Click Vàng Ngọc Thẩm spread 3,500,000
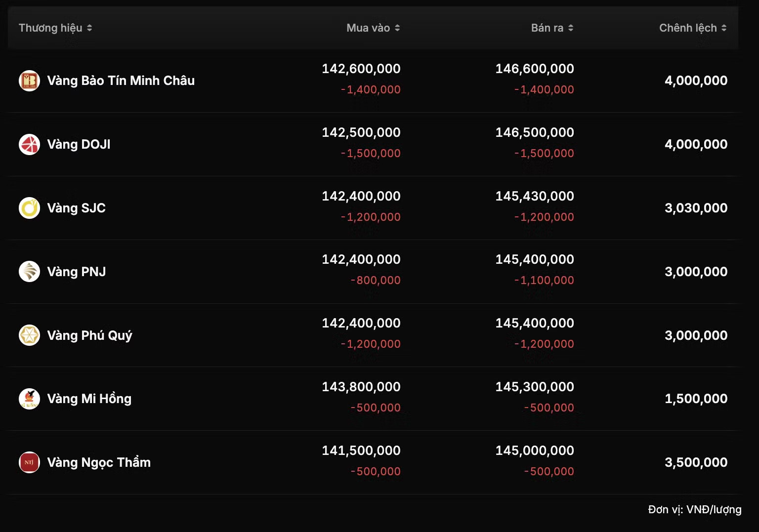This screenshot has width=759, height=532. click(696, 462)
